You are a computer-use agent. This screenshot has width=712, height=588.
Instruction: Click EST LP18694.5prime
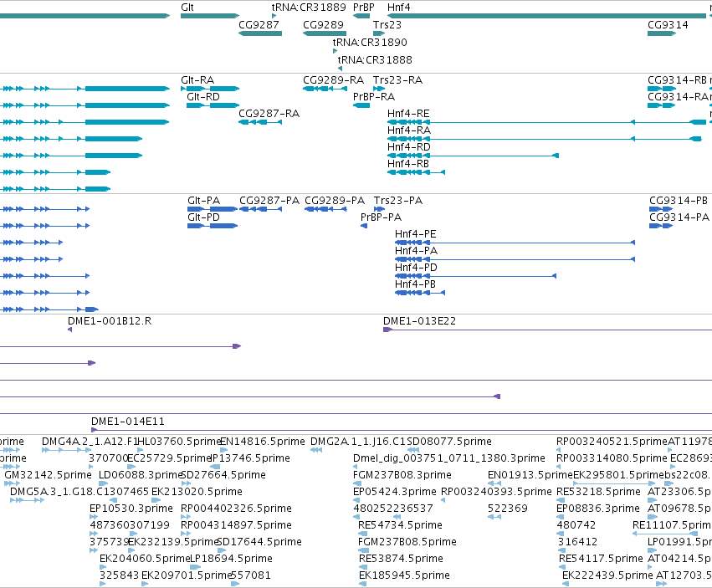231,559
